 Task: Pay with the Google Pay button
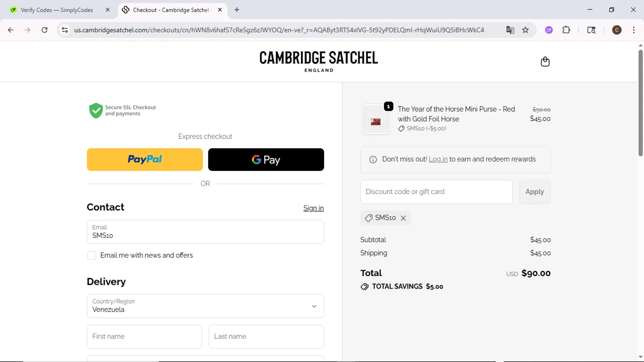click(x=266, y=160)
